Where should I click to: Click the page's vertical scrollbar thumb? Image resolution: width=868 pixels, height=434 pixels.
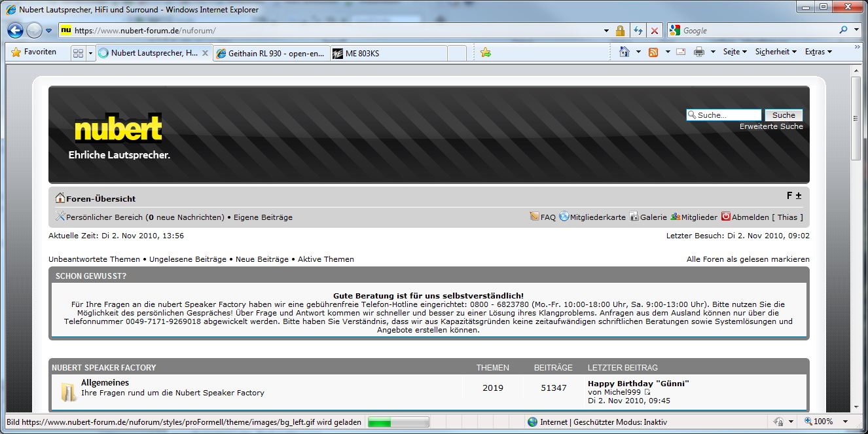pyautogui.click(x=856, y=118)
